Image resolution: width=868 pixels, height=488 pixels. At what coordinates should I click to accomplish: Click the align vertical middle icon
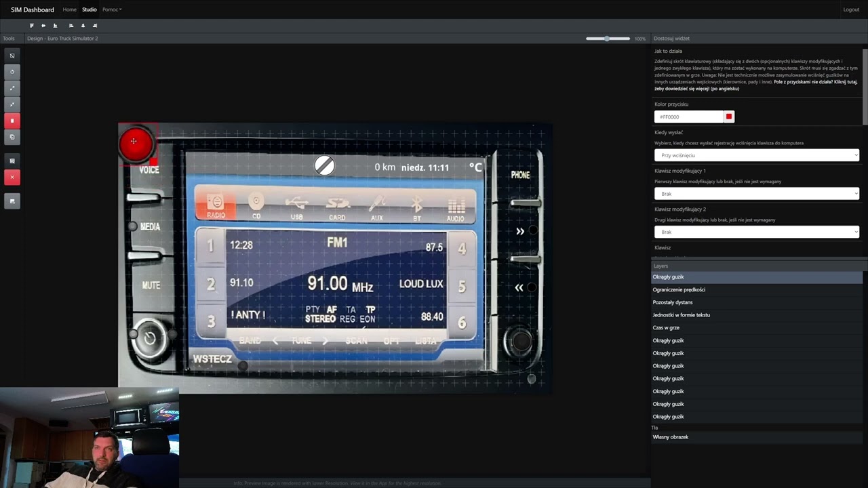(43, 26)
